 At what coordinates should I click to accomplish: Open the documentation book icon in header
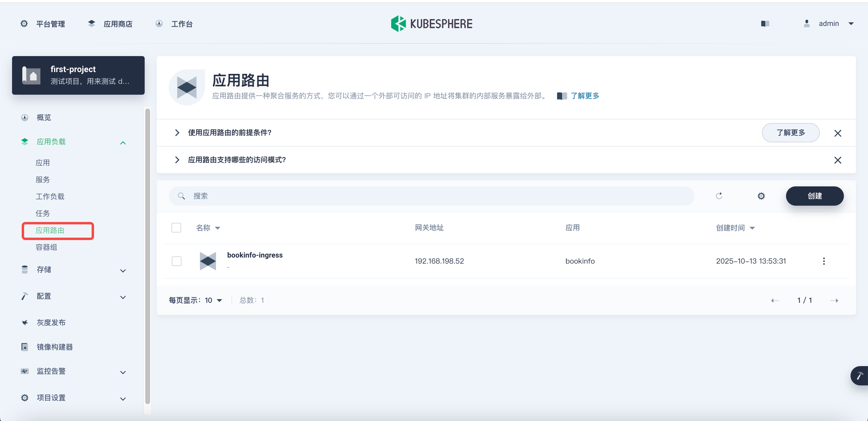point(765,24)
